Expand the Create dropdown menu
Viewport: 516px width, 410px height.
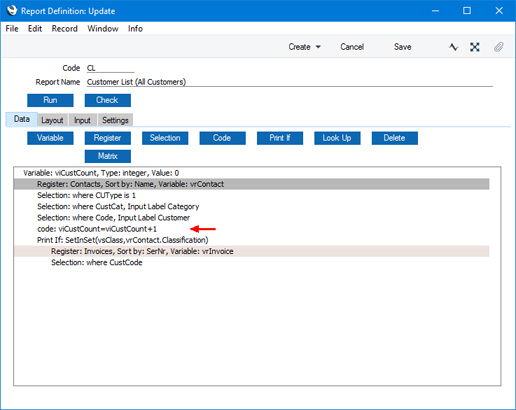point(304,47)
